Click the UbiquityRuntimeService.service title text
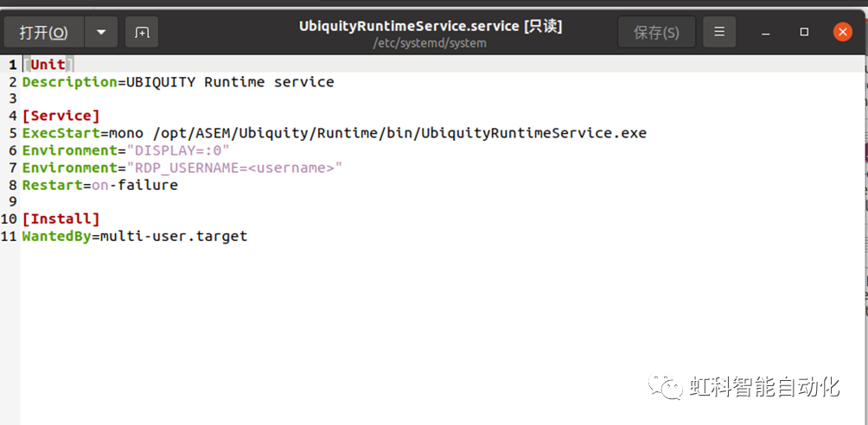Viewport: 868px width, 425px height. pos(430,26)
